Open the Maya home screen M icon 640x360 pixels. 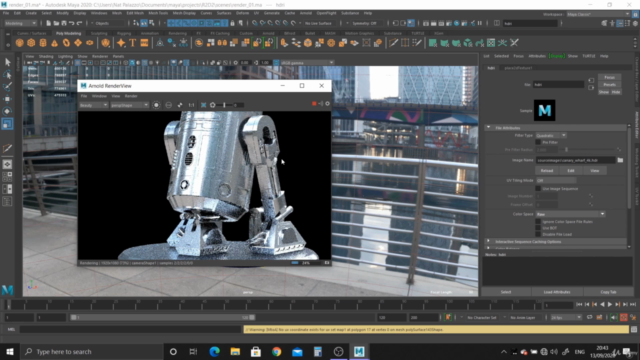pyautogui.click(x=7, y=290)
